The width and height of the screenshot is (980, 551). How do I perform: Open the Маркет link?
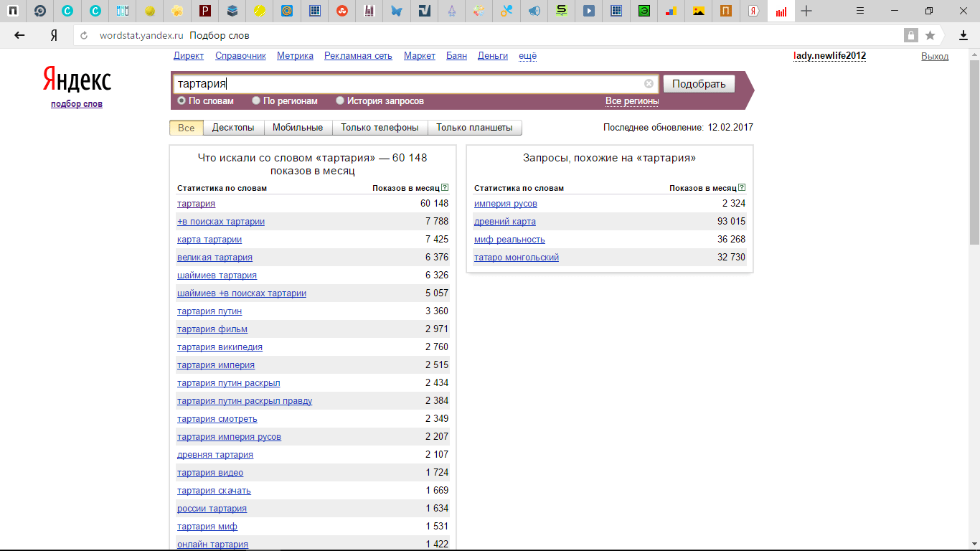420,56
